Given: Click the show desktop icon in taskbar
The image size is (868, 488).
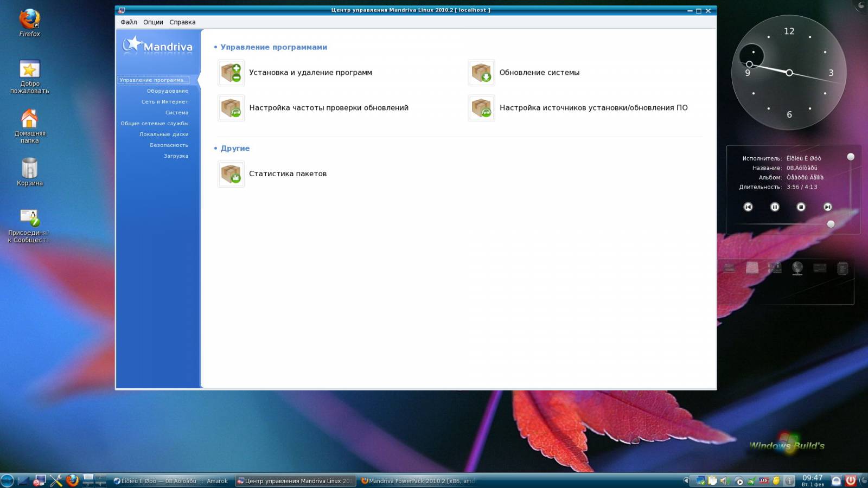Looking at the screenshot, I should coord(23,480).
